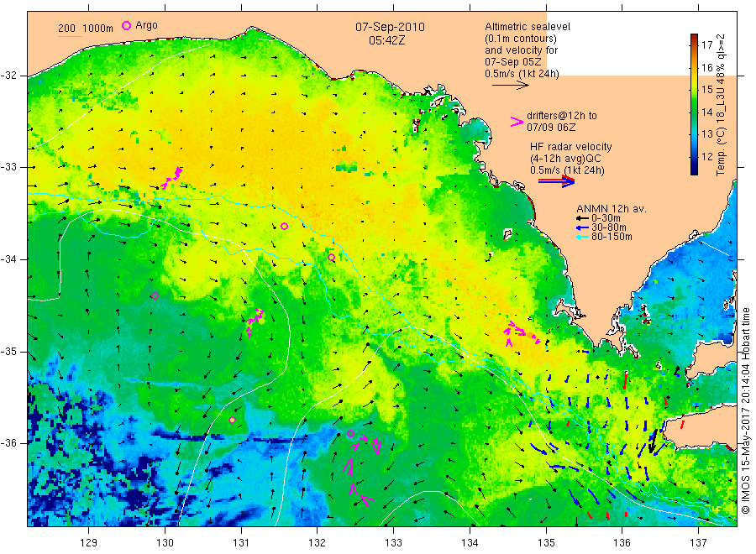
Task: Click drifter track cluster near 130.2E, 33.1S
Action: tap(171, 178)
